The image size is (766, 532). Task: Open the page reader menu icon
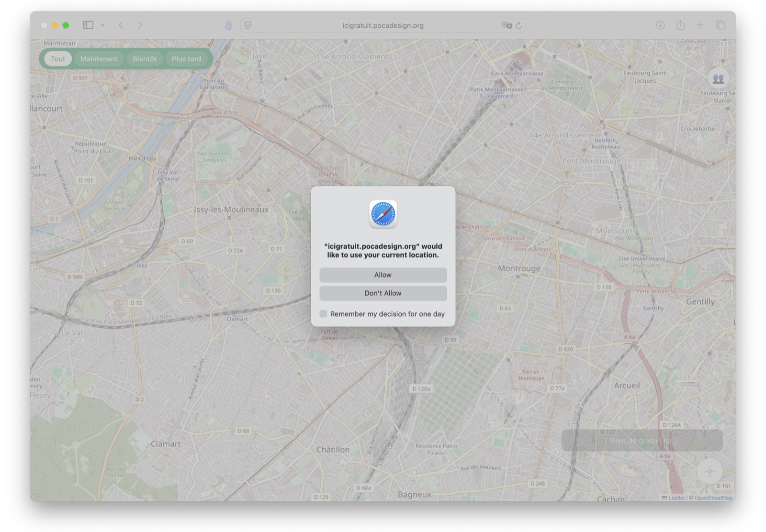[248, 25]
